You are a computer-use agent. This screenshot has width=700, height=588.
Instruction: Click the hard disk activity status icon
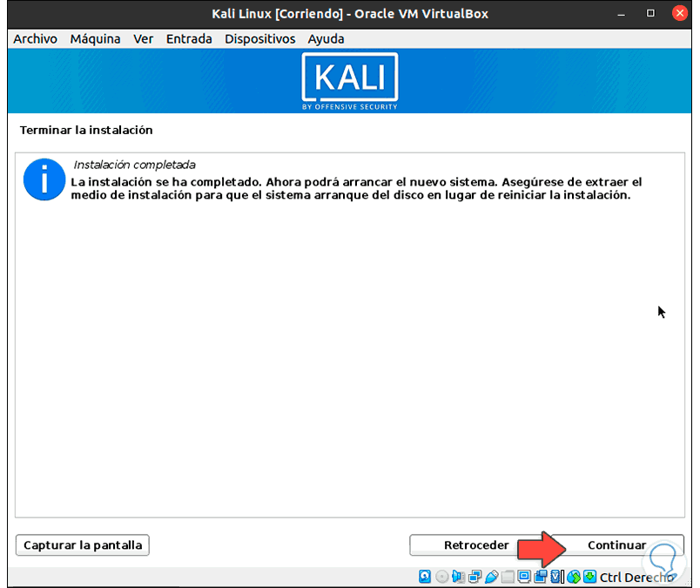[425, 577]
